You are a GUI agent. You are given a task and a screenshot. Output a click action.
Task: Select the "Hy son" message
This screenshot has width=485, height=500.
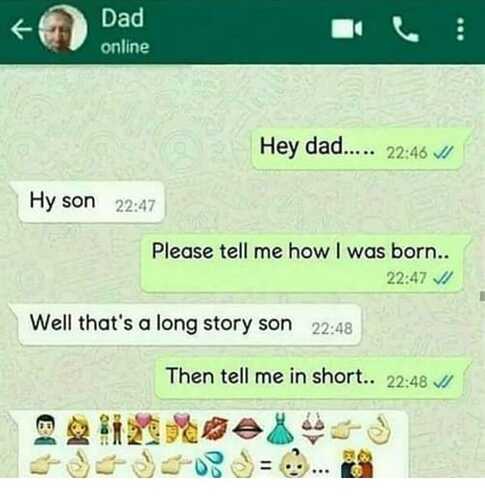pyautogui.click(x=88, y=202)
